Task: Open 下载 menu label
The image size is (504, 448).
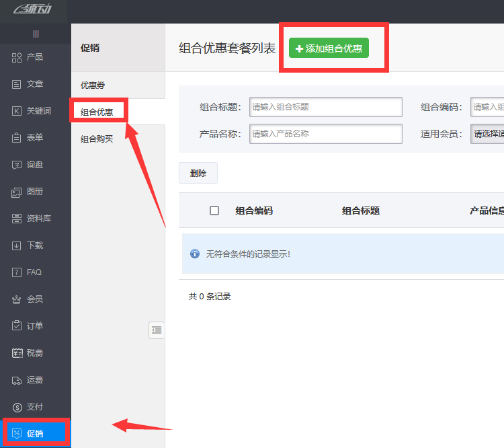Action: (35, 246)
